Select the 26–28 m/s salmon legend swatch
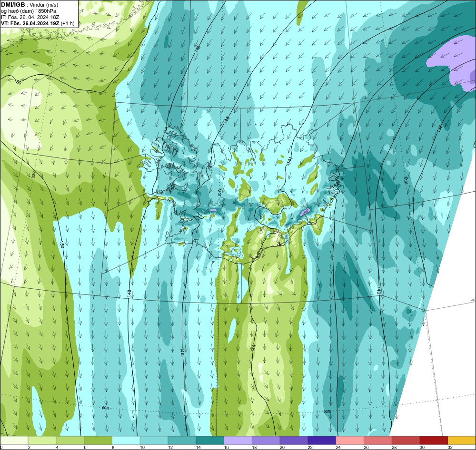Screen dimensions: 476x450 [377, 440]
